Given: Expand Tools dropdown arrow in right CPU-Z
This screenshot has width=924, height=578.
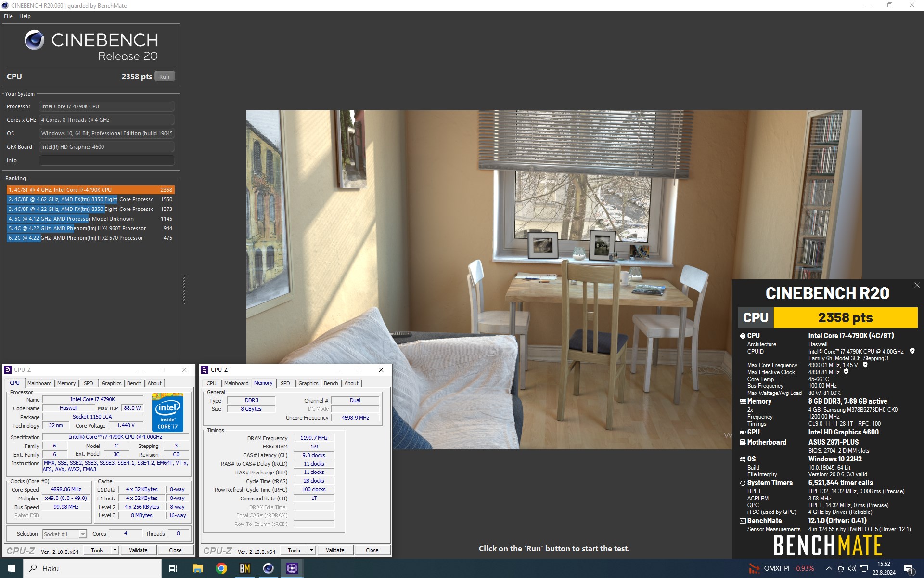Looking at the screenshot, I should pyautogui.click(x=311, y=550).
